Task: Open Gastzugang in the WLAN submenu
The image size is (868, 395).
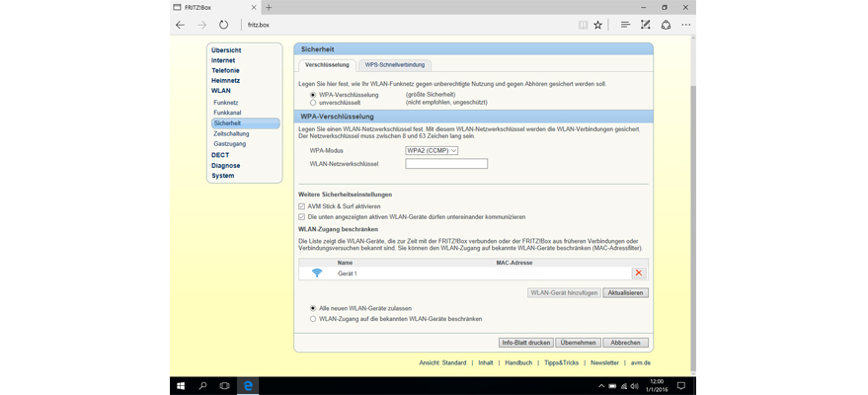Action: click(x=229, y=144)
